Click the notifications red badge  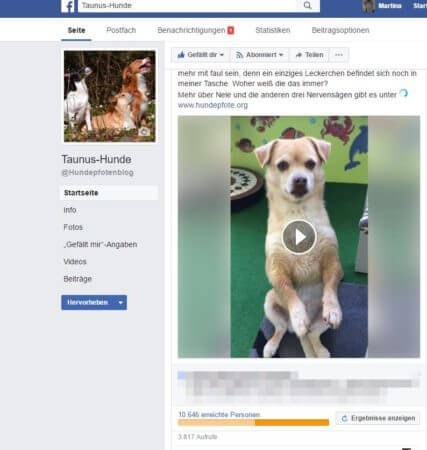coord(231,30)
